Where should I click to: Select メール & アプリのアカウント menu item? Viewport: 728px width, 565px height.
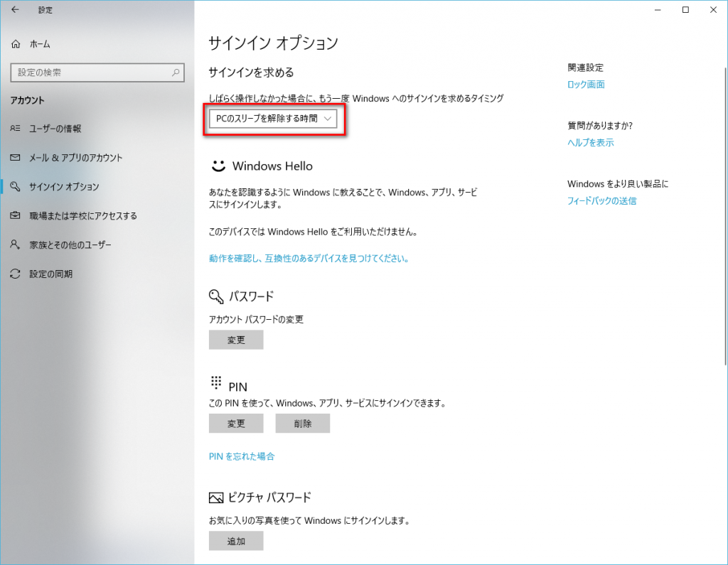[x=75, y=158]
